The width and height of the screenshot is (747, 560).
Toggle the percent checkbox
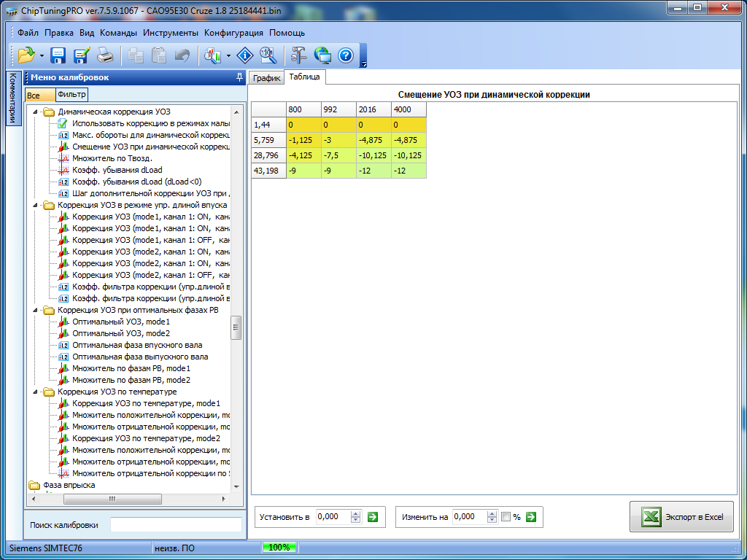coord(506,517)
